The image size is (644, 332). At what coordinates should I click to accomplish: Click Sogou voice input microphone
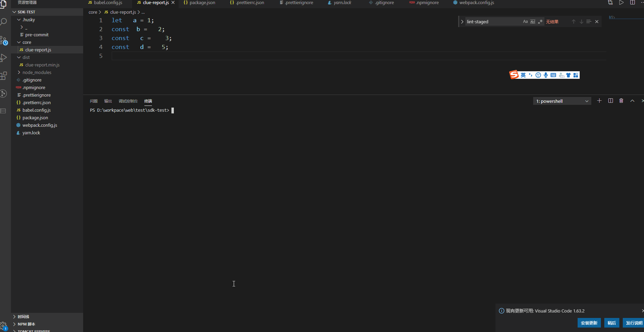546,75
